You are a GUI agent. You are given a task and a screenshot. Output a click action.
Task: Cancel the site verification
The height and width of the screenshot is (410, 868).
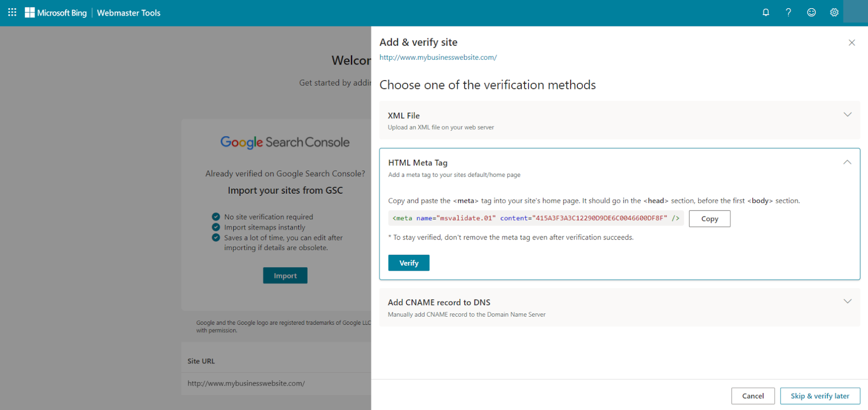coord(753,395)
